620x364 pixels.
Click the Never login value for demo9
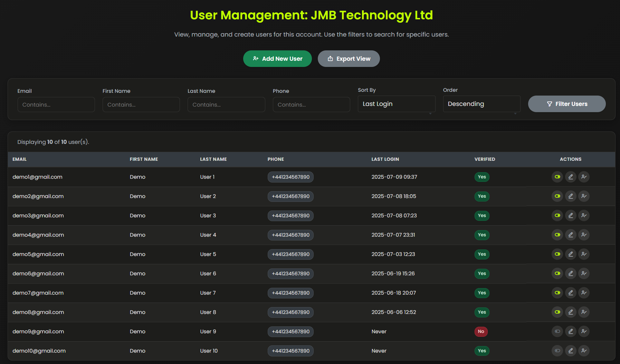379,332
